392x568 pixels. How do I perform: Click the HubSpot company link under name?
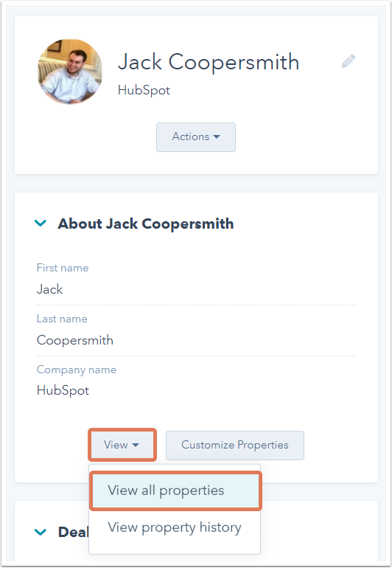[x=144, y=90]
